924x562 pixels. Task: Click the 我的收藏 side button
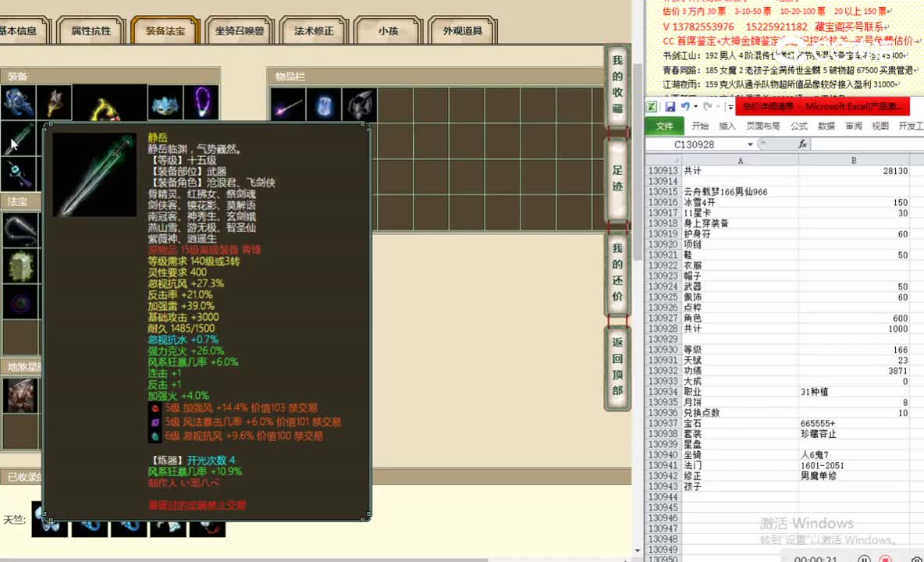(617, 85)
